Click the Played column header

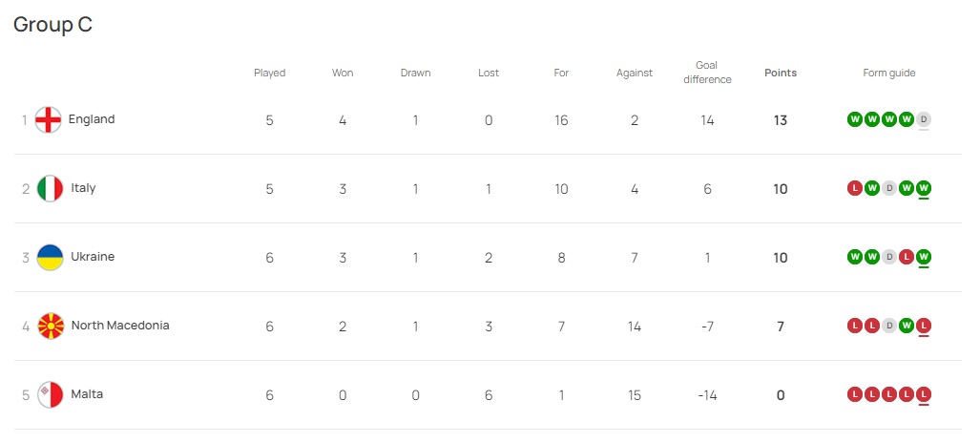(269, 73)
